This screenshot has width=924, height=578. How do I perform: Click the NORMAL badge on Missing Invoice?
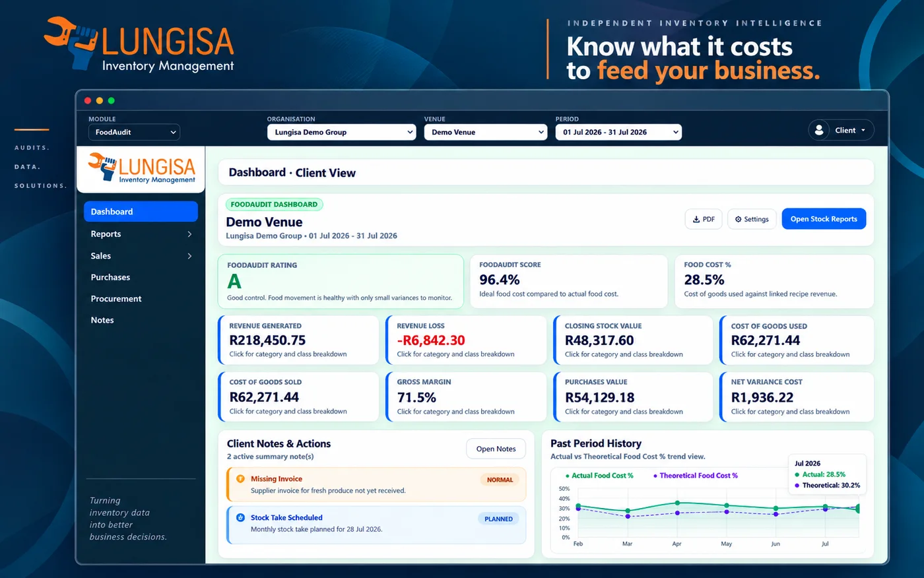500,480
